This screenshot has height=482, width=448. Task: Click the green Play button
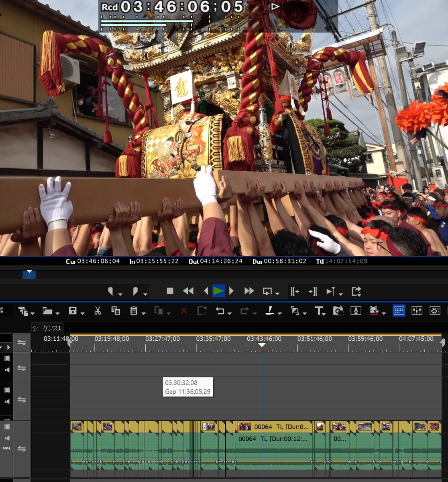click(x=218, y=291)
